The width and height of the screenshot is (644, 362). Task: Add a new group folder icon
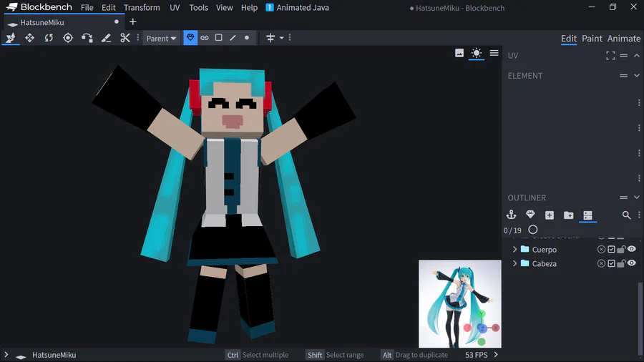click(x=568, y=215)
